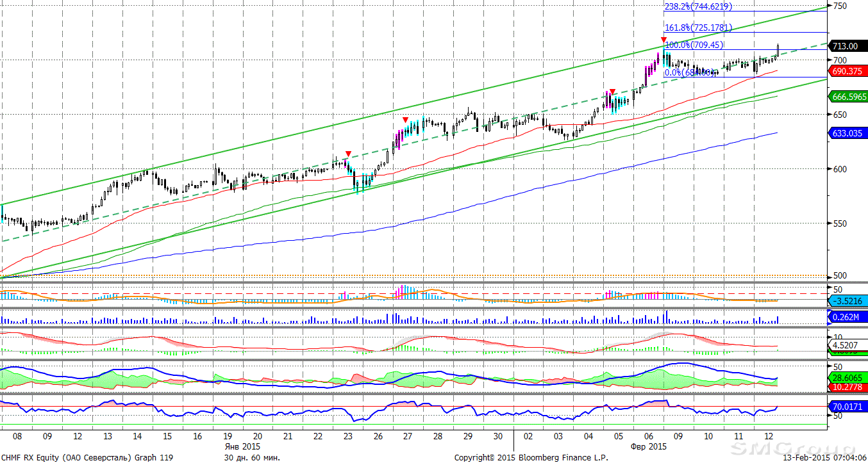Click the black 713.00 last price tag
Image resolution: width=868 pixels, height=463 pixels.
point(848,46)
